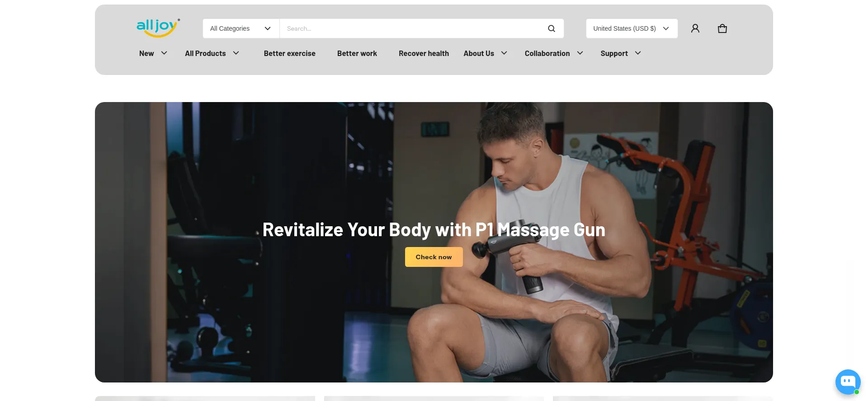Click chevron beside Support
The height and width of the screenshot is (401, 868).
pos(638,53)
